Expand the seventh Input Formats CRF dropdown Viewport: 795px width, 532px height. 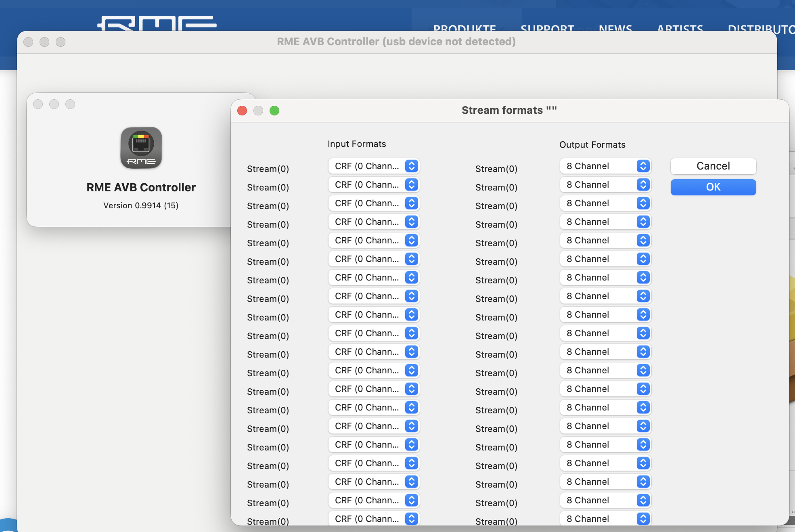pos(374,277)
